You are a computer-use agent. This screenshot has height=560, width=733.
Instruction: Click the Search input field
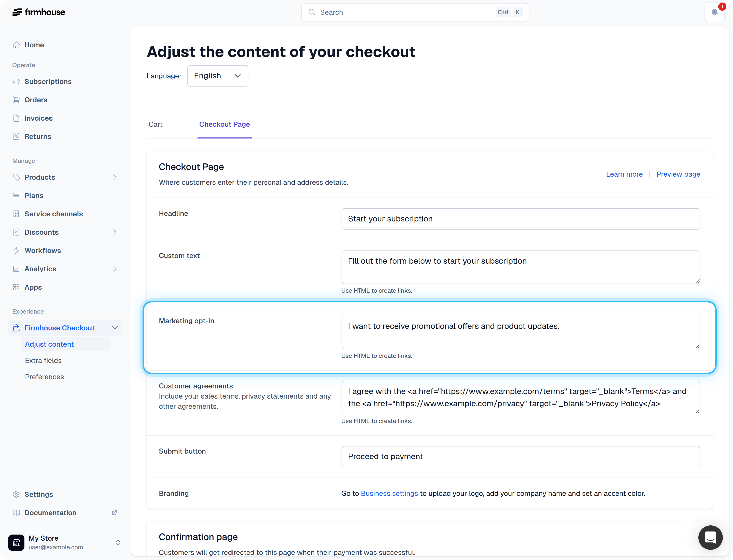(415, 12)
